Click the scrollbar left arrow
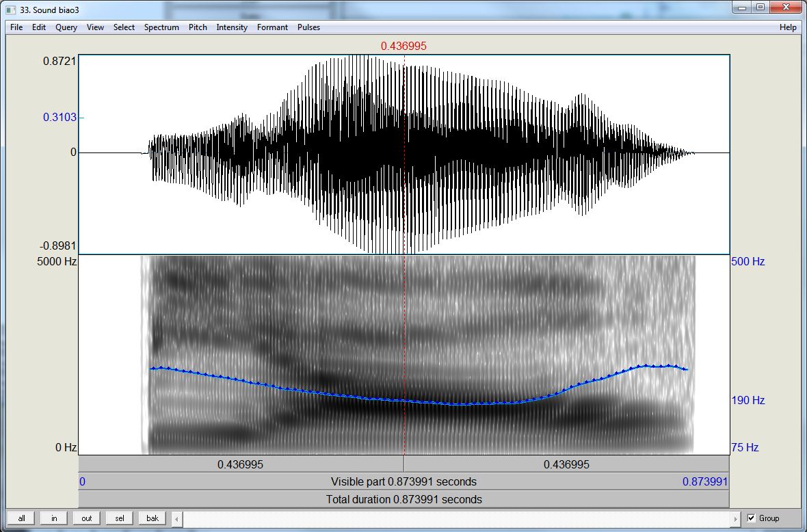The height and width of the screenshot is (532, 807). [177, 518]
